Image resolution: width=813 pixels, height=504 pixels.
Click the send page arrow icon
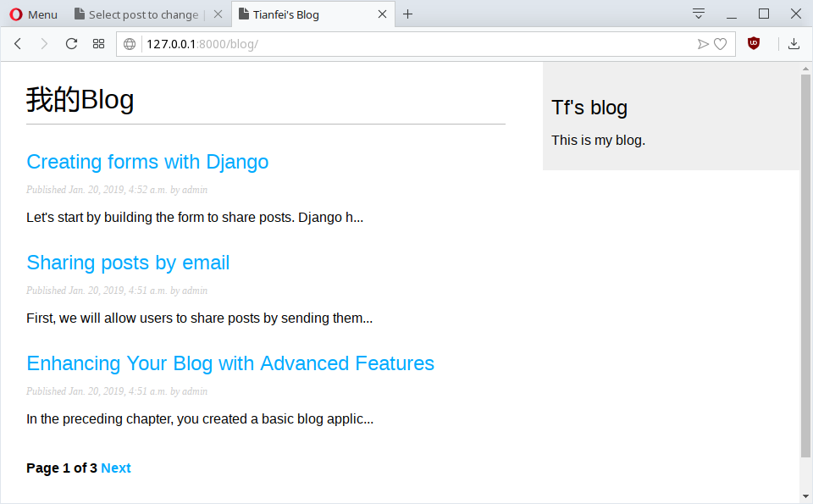pos(702,44)
